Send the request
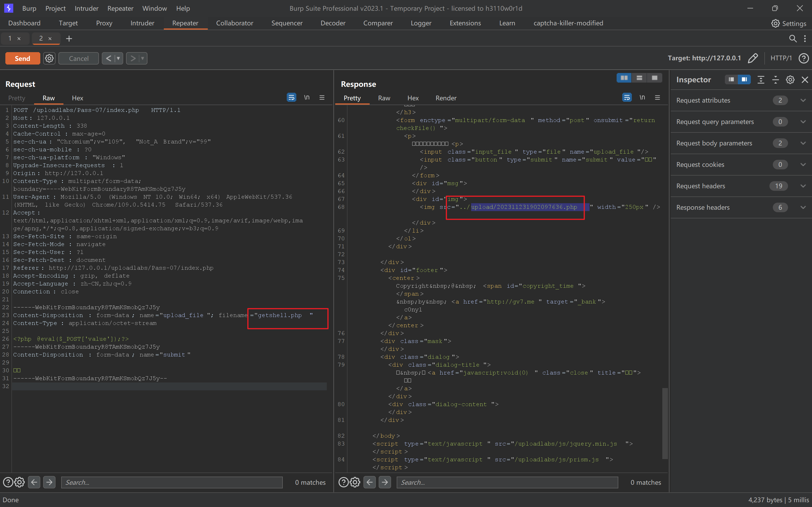 tap(23, 58)
